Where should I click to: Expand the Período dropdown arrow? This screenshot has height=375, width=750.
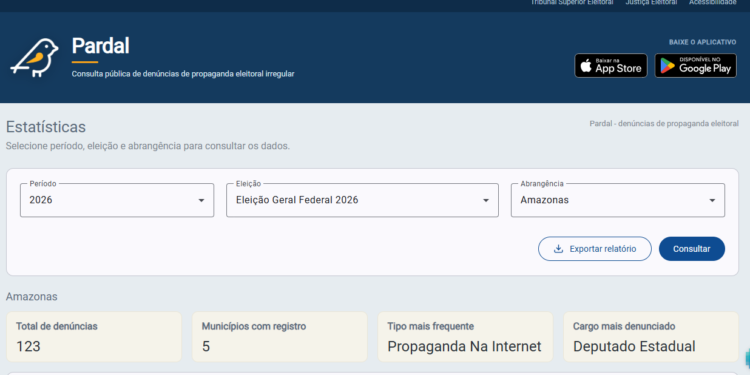pyautogui.click(x=201, y=200)
